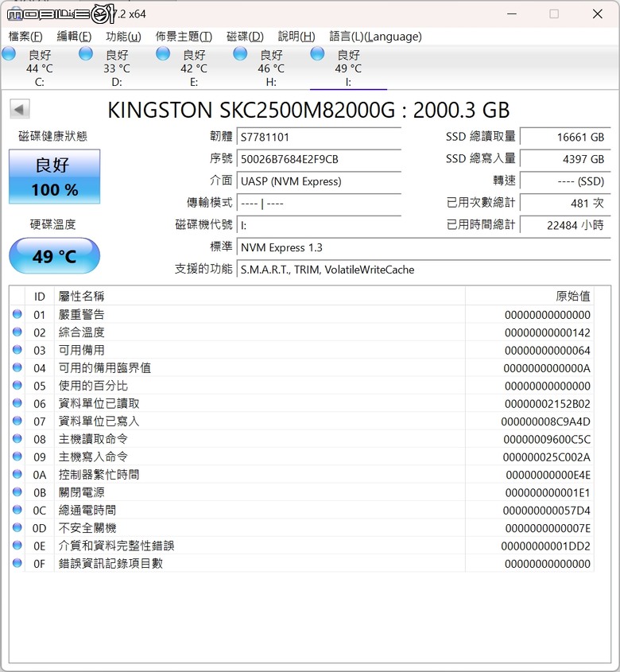The image size is (620, 672).
Task: Select raw value 0000000001DD2
Action: coord(545,546)
